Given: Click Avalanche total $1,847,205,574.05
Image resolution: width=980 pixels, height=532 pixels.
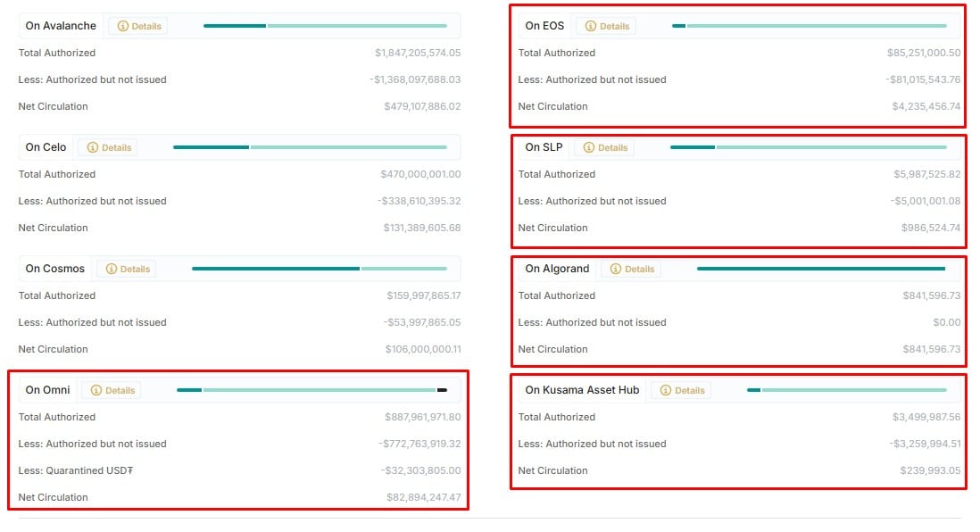Looking at the screenshot, I should click(x=418, y=54).
